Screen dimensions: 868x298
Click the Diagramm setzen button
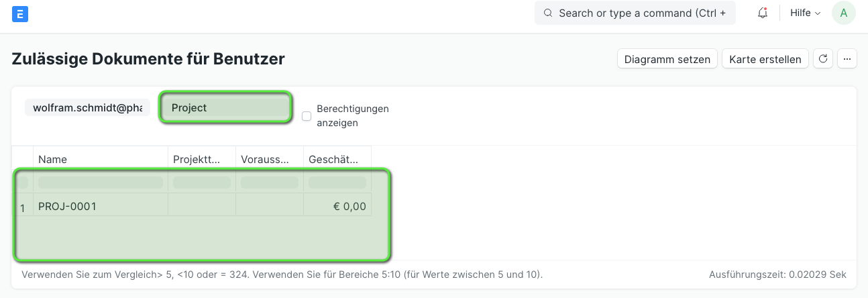click(667, 59)
